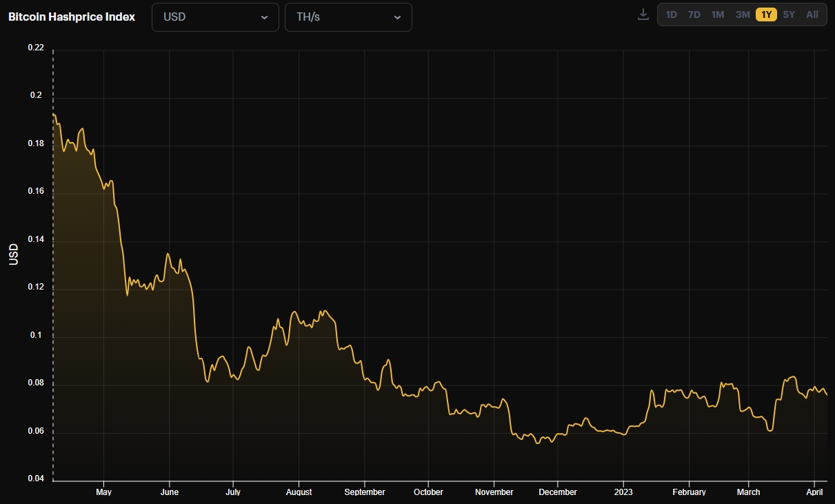
Task: Click the August label on the x-axis
Action: coord(298,492)
